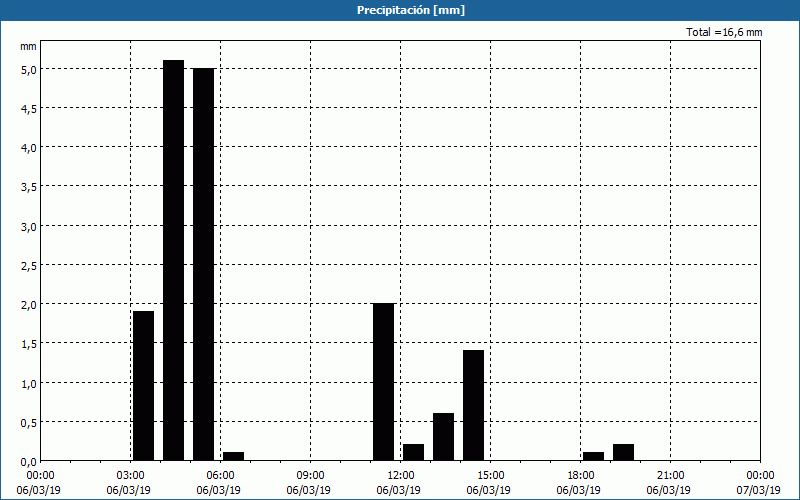Image resolution: width=800 pixels, height=500 pixels.
Task: Select the 18:00 time label
Action: click(581, 476)
